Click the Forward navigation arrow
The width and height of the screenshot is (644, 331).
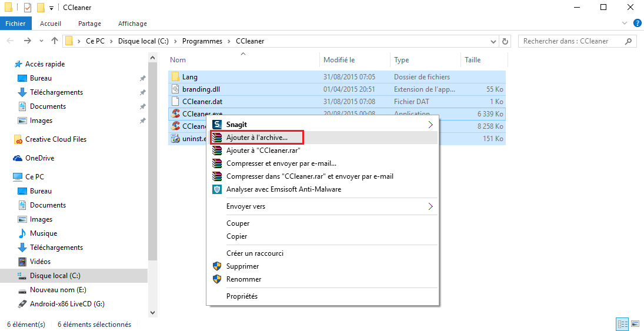(x=28, y=41)
